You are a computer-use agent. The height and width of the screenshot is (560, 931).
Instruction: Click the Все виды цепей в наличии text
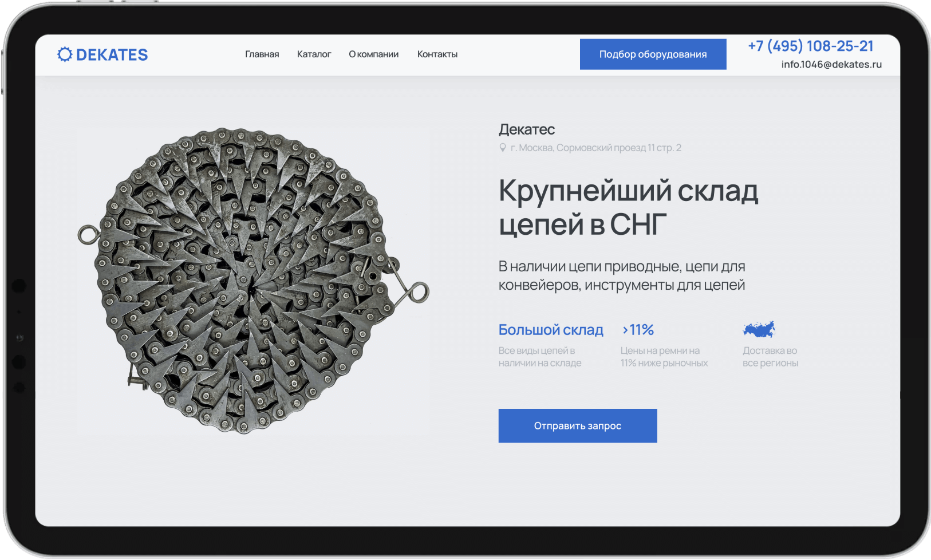pos(540,357)
